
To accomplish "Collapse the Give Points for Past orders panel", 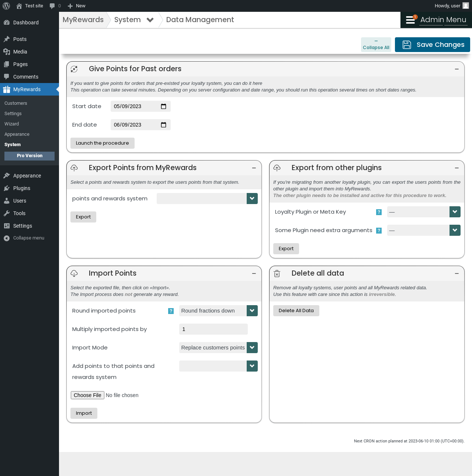I will (457, 69).
